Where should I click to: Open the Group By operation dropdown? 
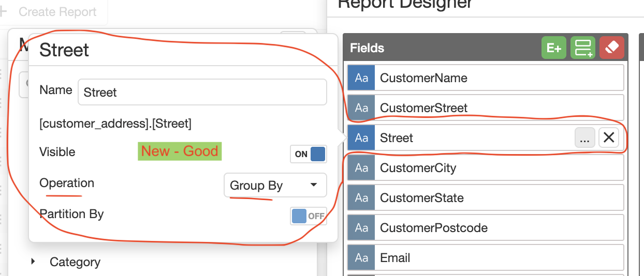(275, 186)
